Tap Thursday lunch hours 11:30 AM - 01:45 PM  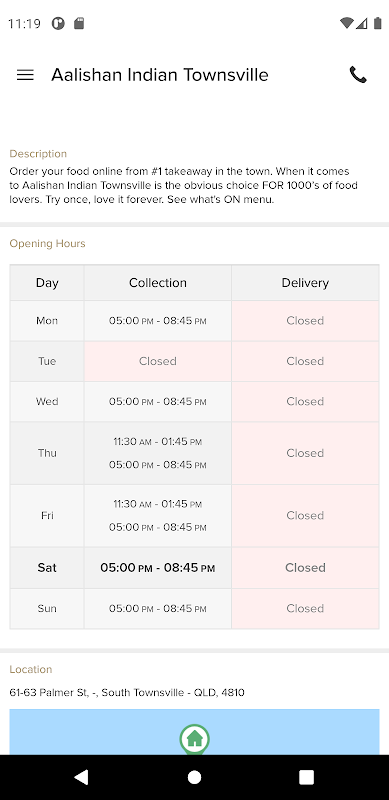[x=158, y=442]
